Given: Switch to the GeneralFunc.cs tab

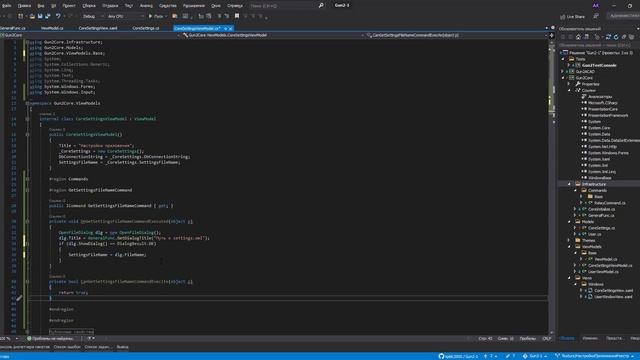Looking at the screenshot, I should [12, 29].
